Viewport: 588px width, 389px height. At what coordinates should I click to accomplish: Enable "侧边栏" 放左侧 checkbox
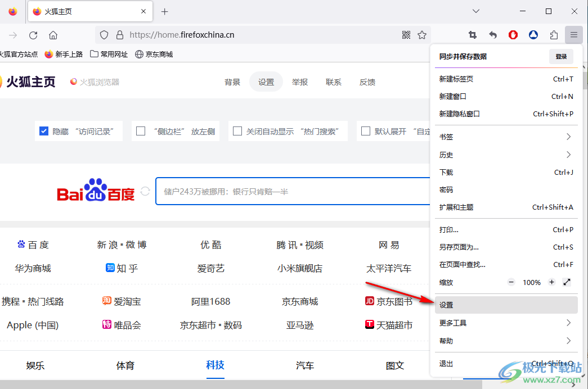141,131
